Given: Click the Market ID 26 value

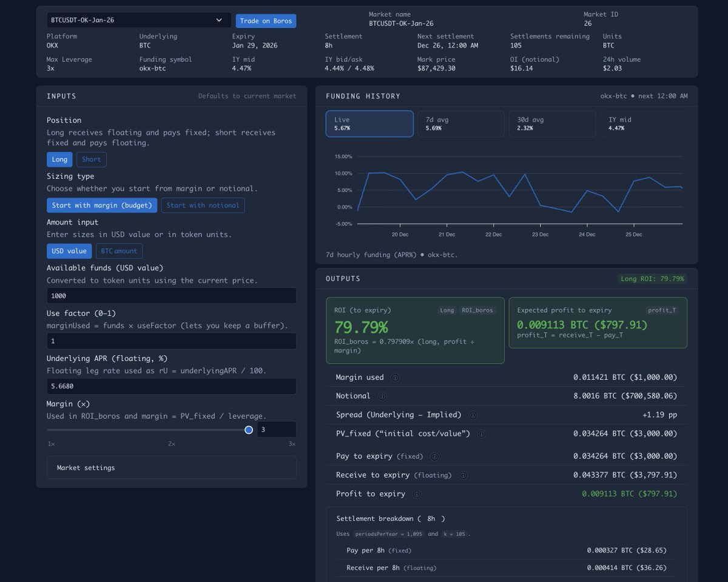Looking at the screenshot, I should [588, 23].
